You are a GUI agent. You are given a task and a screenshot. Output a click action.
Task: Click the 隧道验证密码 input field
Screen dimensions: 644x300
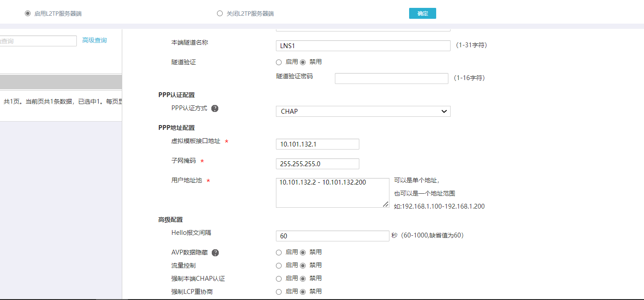coord(392,78)
